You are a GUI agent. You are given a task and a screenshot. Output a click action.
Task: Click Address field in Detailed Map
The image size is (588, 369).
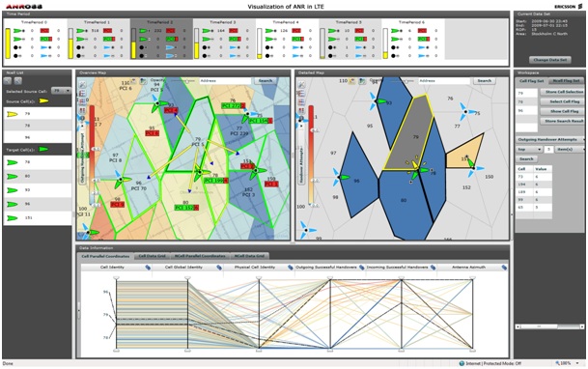(444, 81)
